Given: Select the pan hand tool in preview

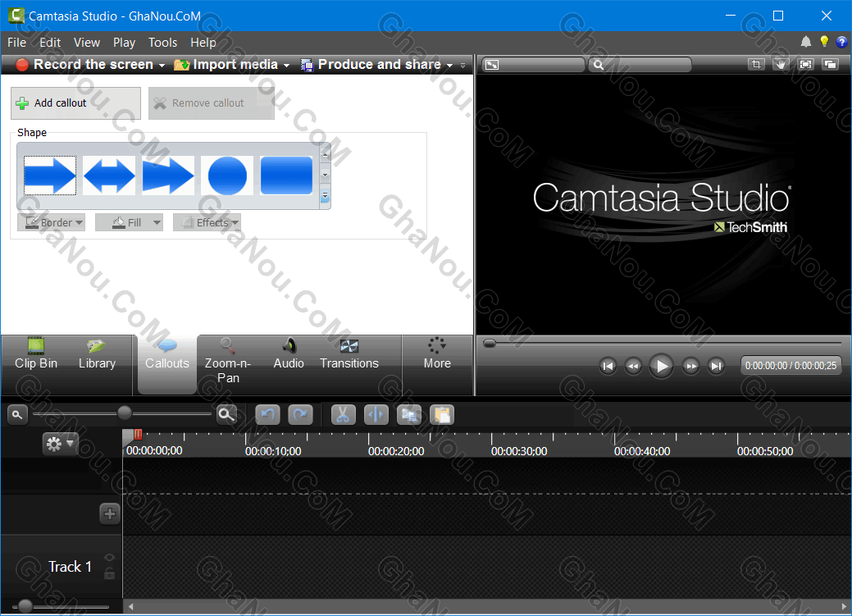Looking at the screenshot, I should click(x=781, y=65).
